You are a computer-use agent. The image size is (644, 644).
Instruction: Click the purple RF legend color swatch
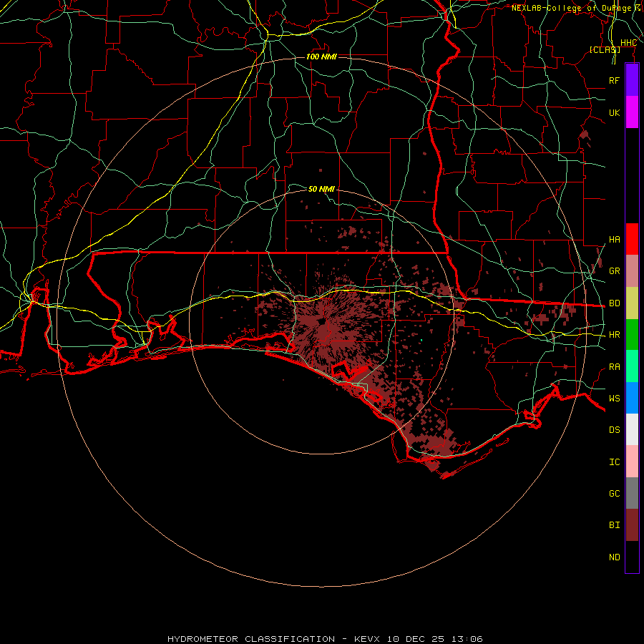tap(632, 80)
